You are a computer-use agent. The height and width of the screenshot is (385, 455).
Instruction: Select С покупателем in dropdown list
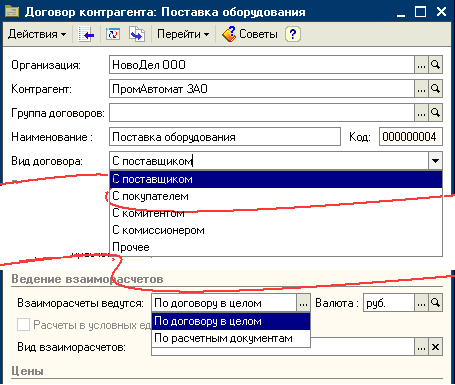[276, 196]
